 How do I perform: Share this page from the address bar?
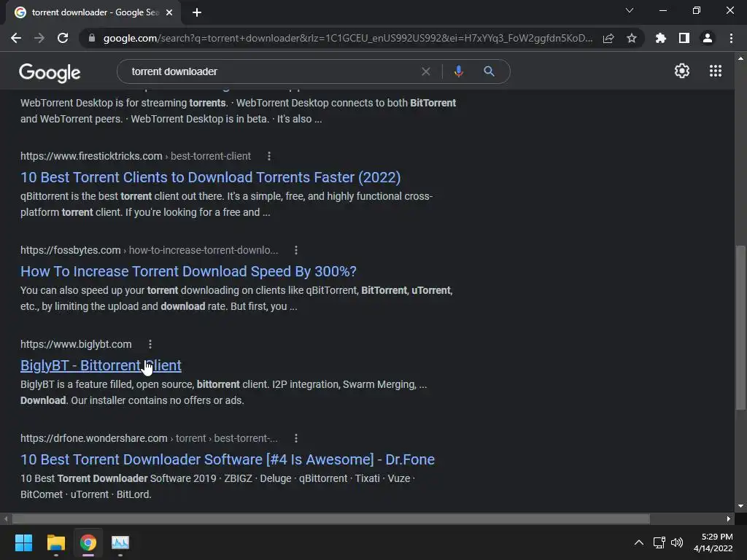tap(608, 38)
